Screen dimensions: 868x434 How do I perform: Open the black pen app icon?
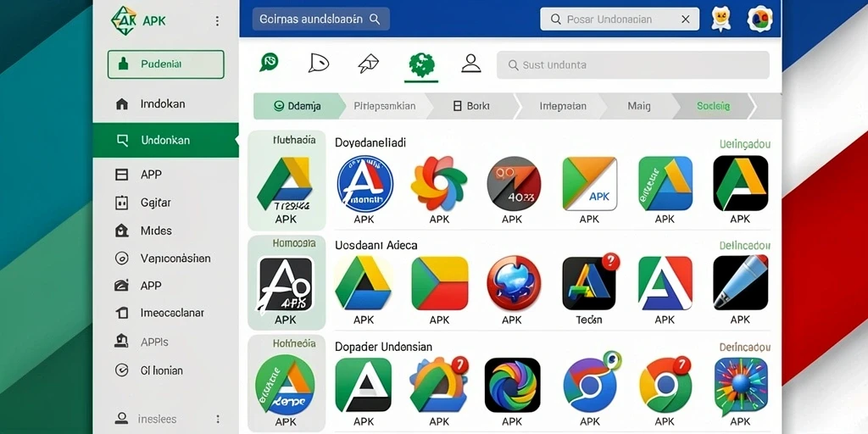point(740,283)
